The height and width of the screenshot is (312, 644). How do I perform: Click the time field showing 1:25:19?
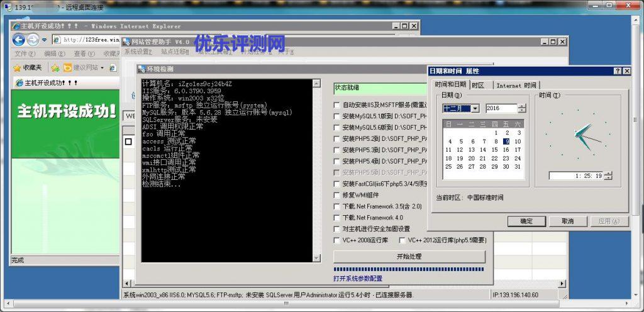click(x=576, y=175)
